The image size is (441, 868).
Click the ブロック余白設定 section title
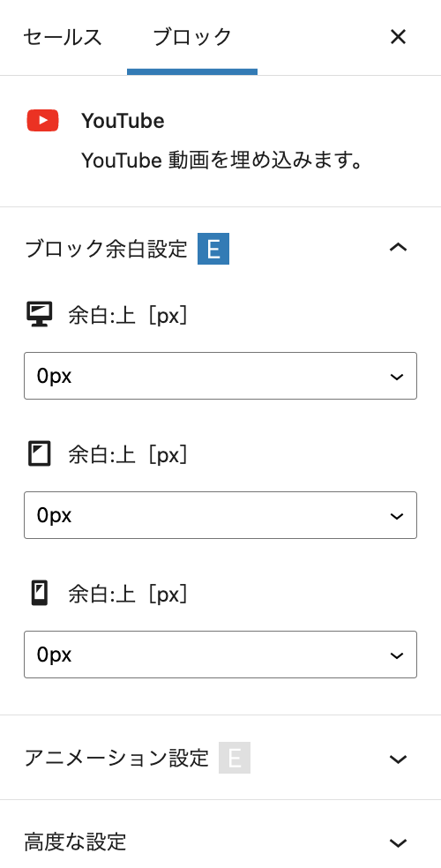point(106,250)
